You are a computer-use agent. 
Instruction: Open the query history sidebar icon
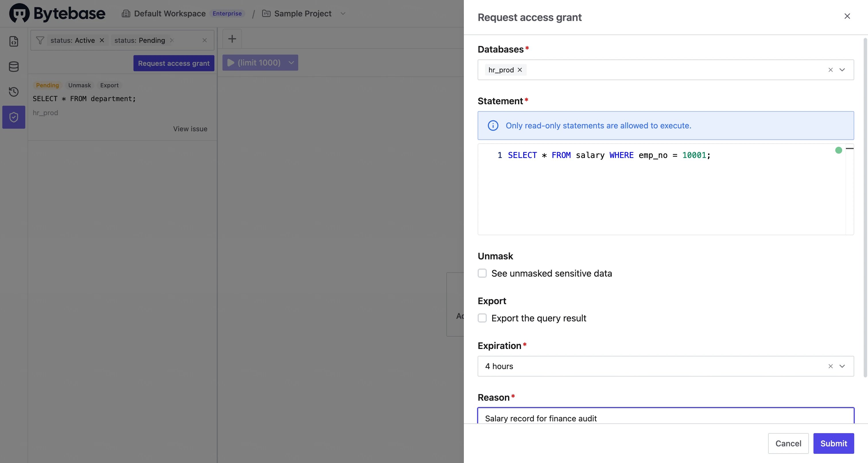pos(14,92)
